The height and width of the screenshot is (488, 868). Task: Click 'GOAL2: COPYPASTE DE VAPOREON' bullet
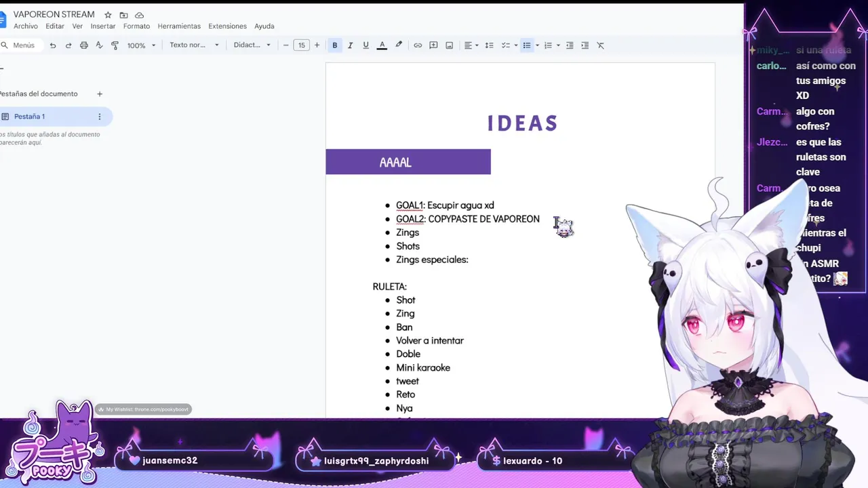468,219
